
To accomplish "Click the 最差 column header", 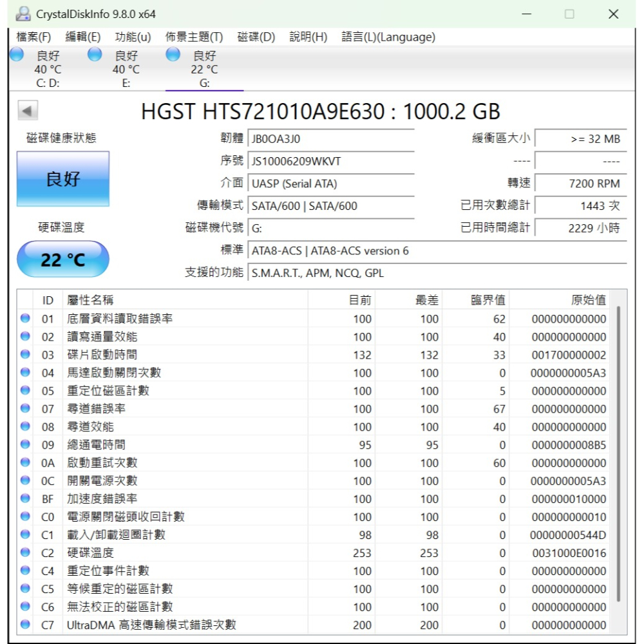I will [408, 300].
